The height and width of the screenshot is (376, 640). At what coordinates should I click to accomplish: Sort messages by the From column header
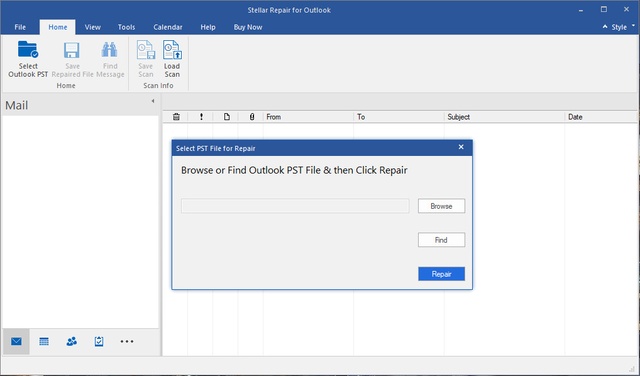(308, 117)
